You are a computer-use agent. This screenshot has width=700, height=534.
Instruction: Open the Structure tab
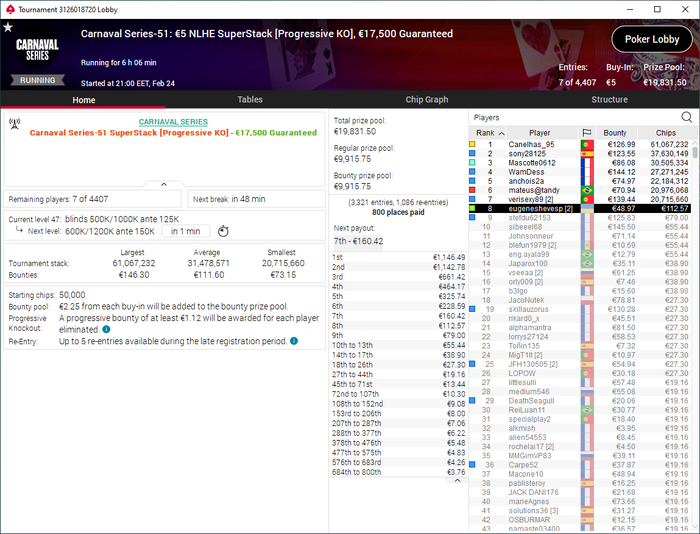(609, 100)
